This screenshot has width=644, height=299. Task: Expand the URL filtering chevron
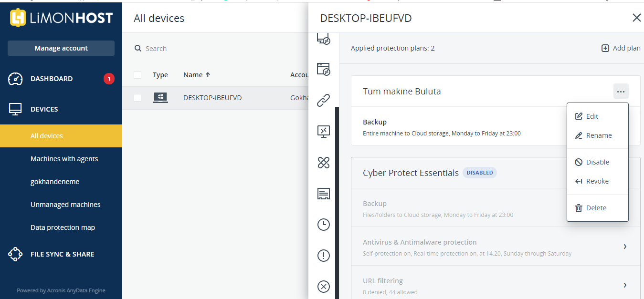pos(625,285)
